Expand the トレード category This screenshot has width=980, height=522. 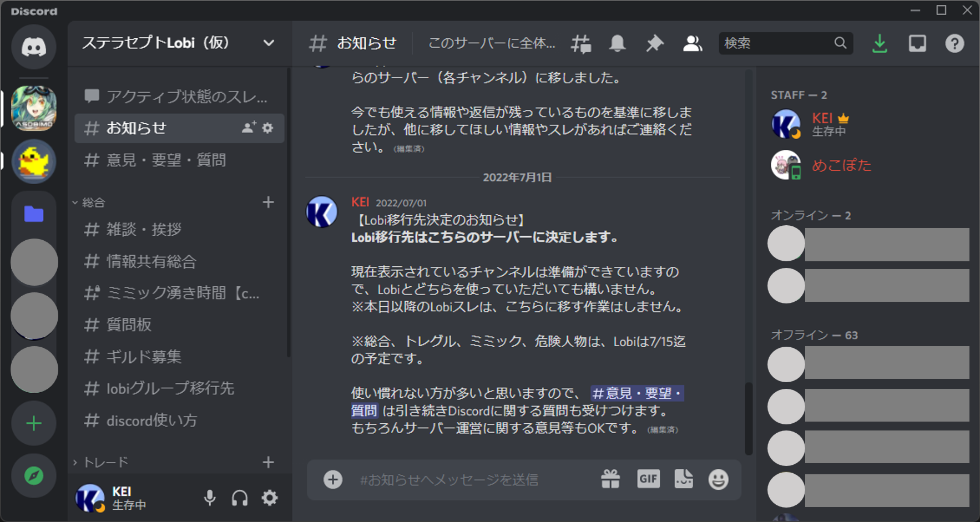tap(100, 462)
